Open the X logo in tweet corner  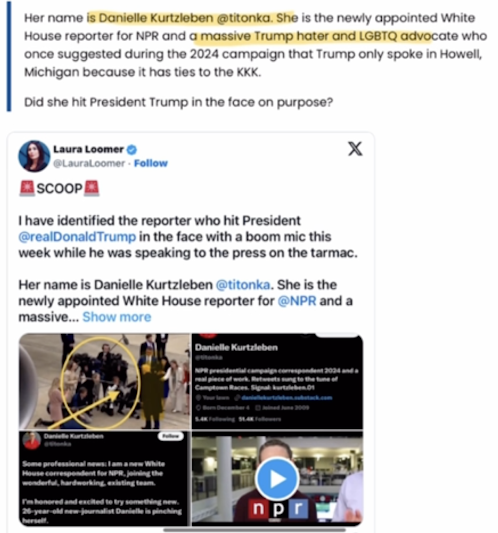(355, 149)
